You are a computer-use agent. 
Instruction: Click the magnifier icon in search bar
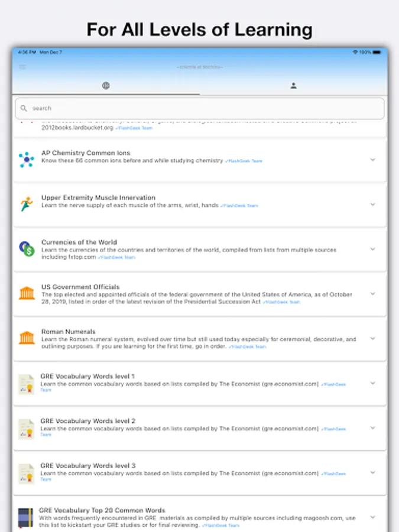pos(24,108)
